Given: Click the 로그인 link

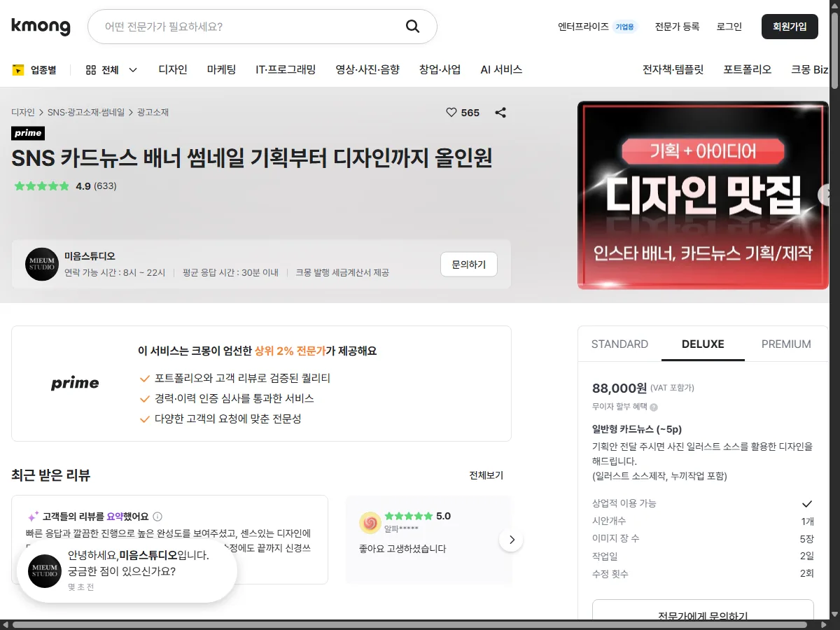Looking at the screenshot, I should pos(729,27).
